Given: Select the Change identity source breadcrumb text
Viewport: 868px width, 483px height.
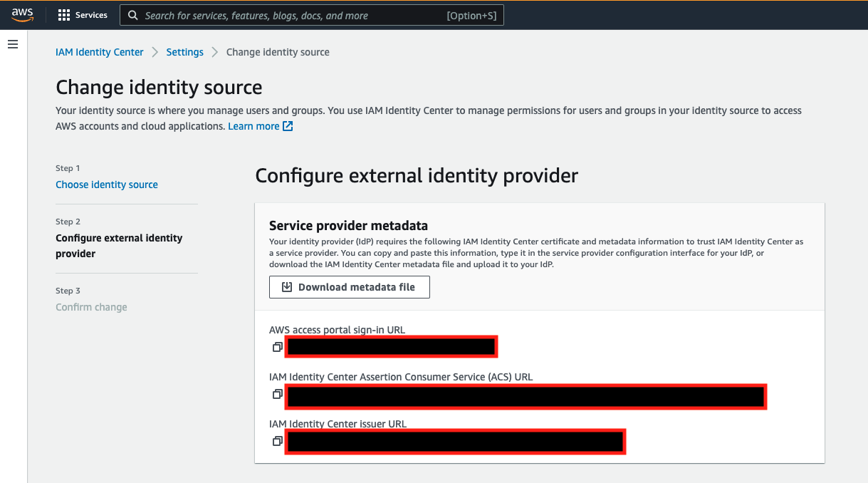Looking at the screenshot, I should (278, 52).
